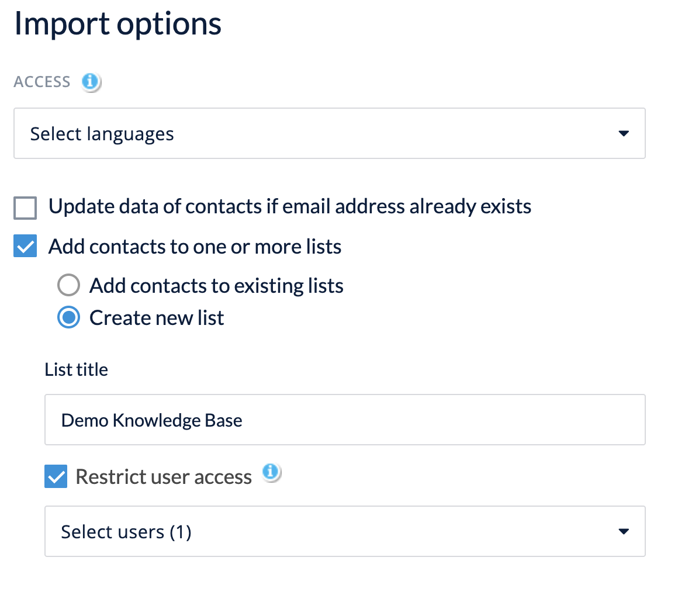The width and height of the screenshot is (685, 616).
Task: Choose the Create new list option
Action: point(68,317)
